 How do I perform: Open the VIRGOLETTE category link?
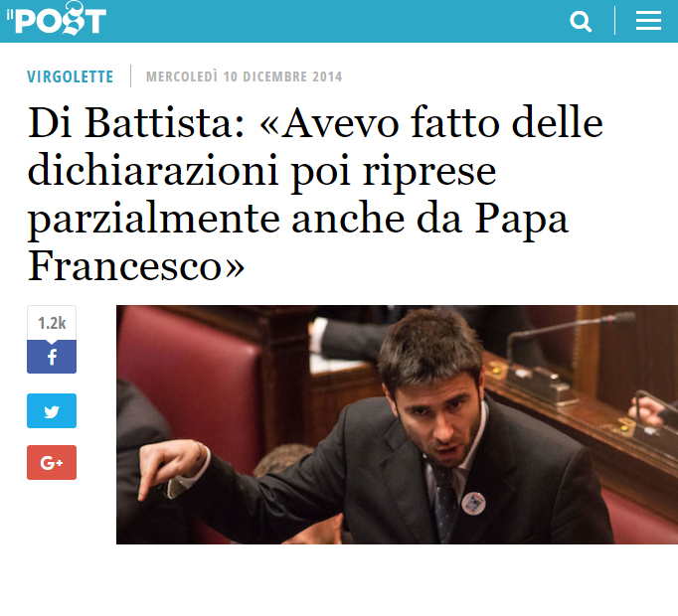click(x=70, y=77)
